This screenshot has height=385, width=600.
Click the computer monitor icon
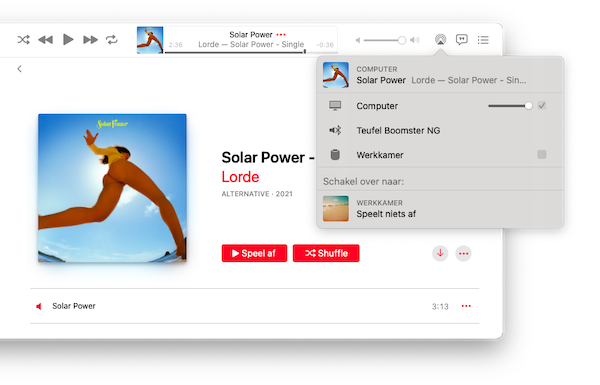click(x=335, y=106)
